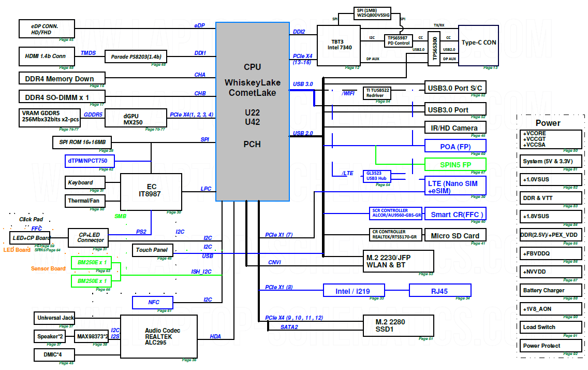Select the DDR4 Memory Down block
Image resolution: width=588 pixels, height=370 pixels.
click(62, 78)
